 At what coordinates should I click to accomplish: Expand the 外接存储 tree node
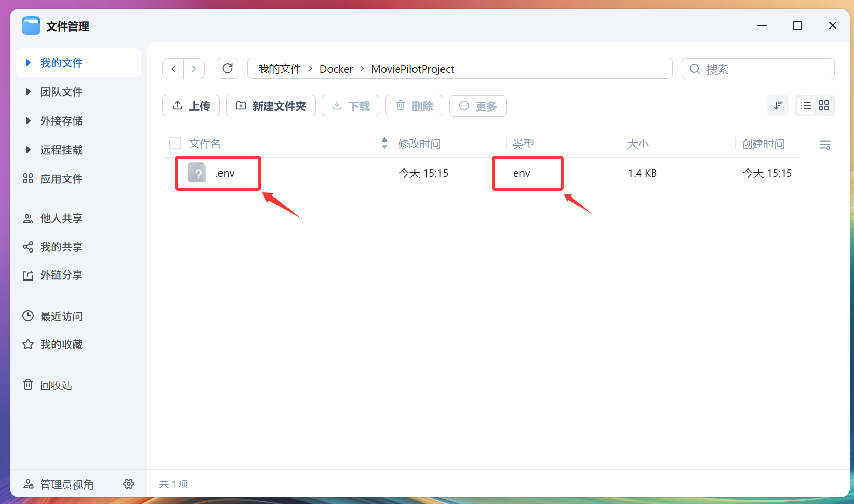coord(29,121)
